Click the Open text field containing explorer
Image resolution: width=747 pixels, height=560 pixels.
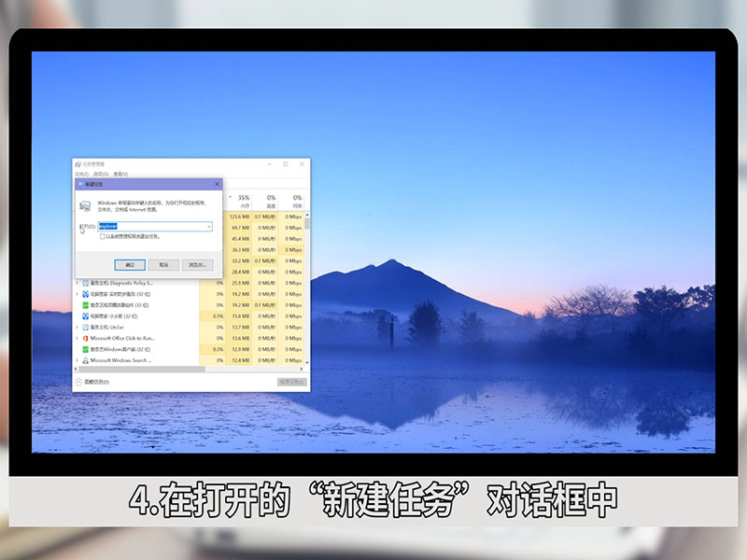pyautogui.click(x=155, y=227)
